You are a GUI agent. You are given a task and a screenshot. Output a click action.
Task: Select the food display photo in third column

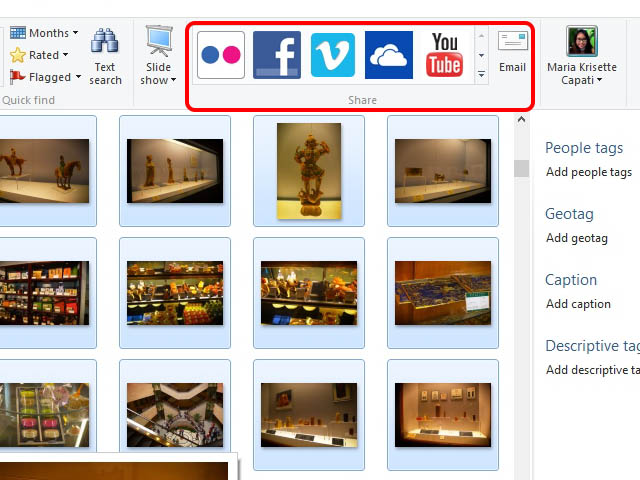tap(309, 293)
